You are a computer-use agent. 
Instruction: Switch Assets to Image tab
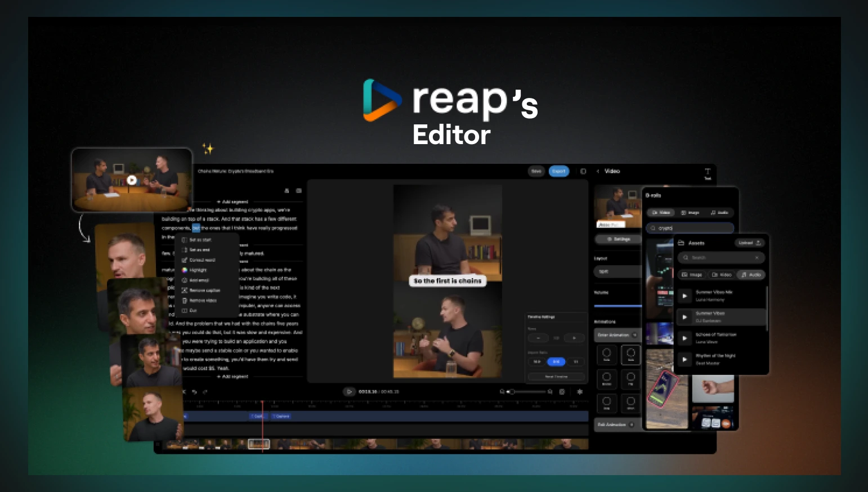tap(692, 275)
